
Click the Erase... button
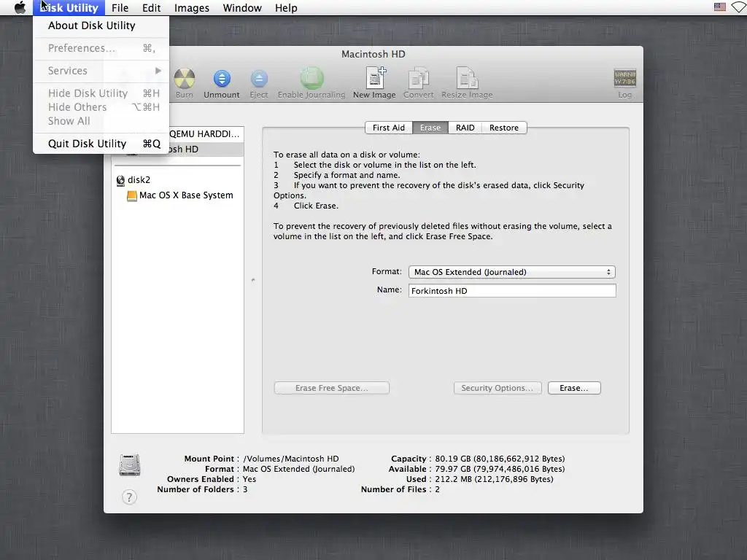tap(574, 388)
